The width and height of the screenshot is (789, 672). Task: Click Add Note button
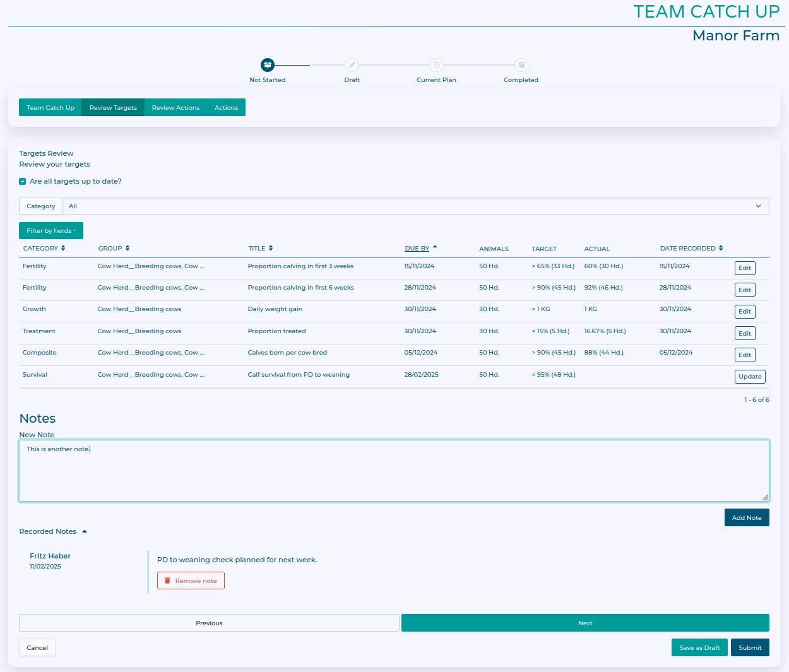click(x=746, y=518)
